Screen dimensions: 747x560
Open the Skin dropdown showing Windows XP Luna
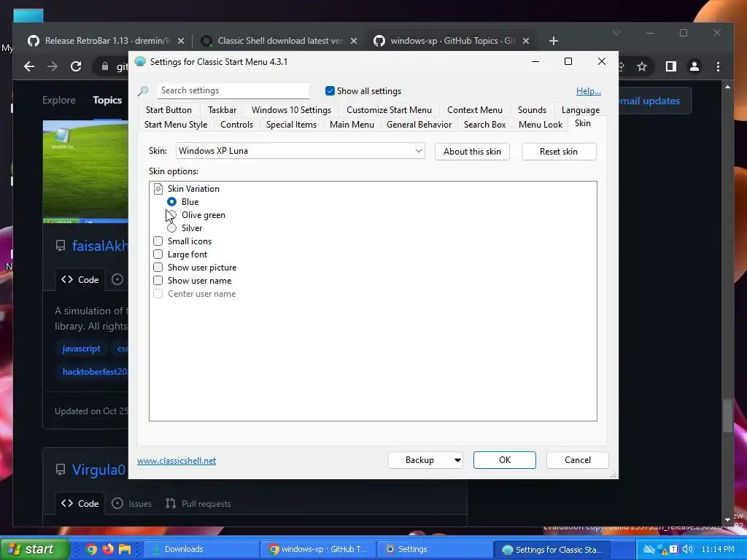(x=300, y=151)
